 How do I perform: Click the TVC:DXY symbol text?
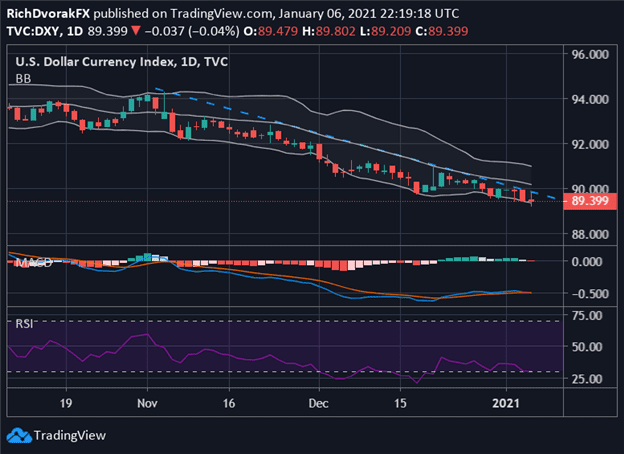pyautogui.click(x=33, y=31)
